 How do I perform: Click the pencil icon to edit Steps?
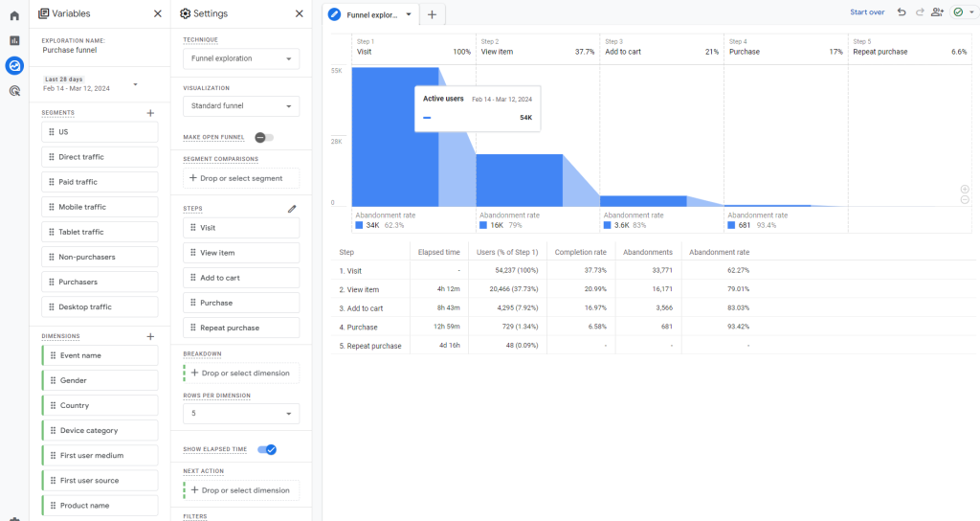pos(292,209)
